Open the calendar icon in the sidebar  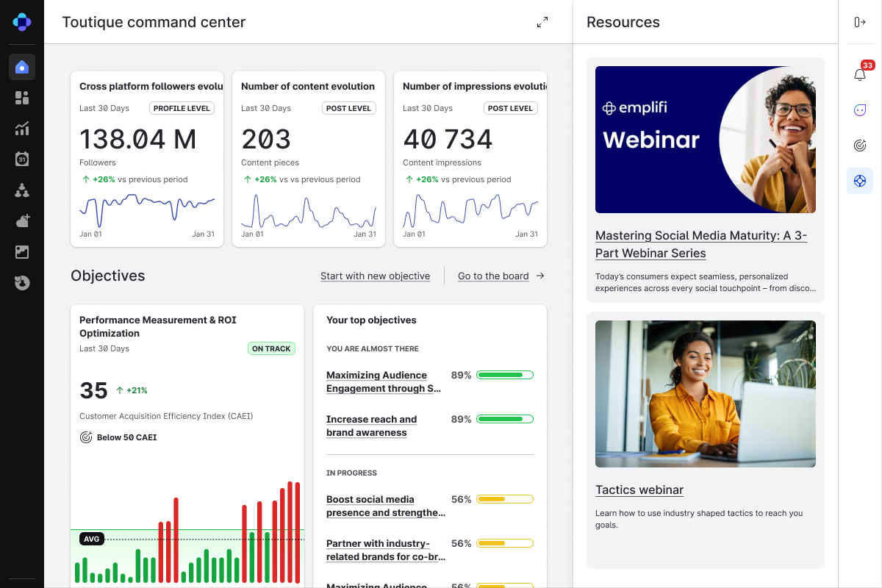22,159
